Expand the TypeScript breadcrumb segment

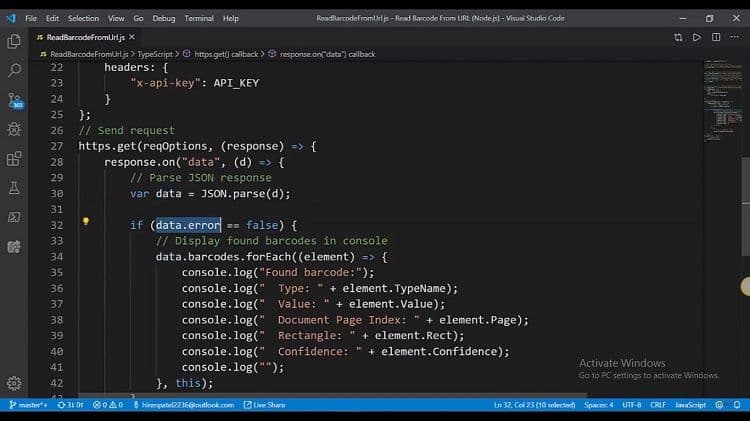[154, 54]
